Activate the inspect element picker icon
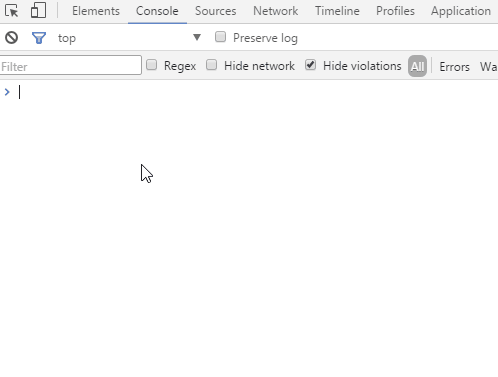This screenshot has width=498, height=377. 12,11
